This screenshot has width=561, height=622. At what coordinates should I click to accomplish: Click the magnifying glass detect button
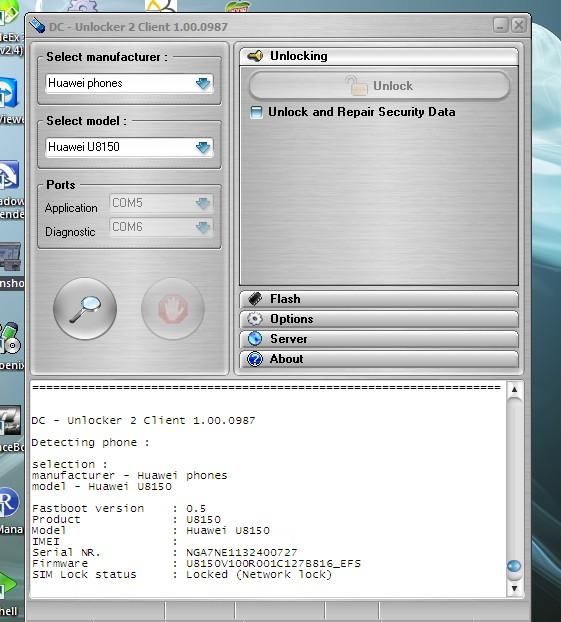click(85, 309)
